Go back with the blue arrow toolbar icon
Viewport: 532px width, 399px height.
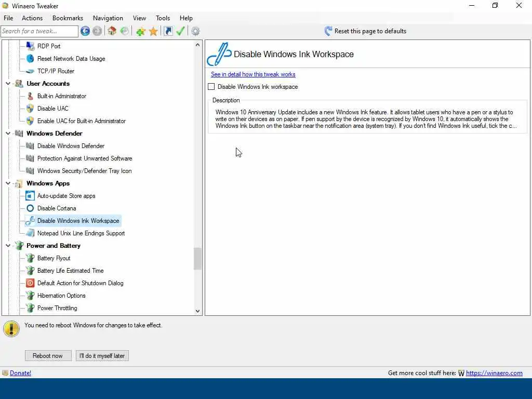coord(85,31)
